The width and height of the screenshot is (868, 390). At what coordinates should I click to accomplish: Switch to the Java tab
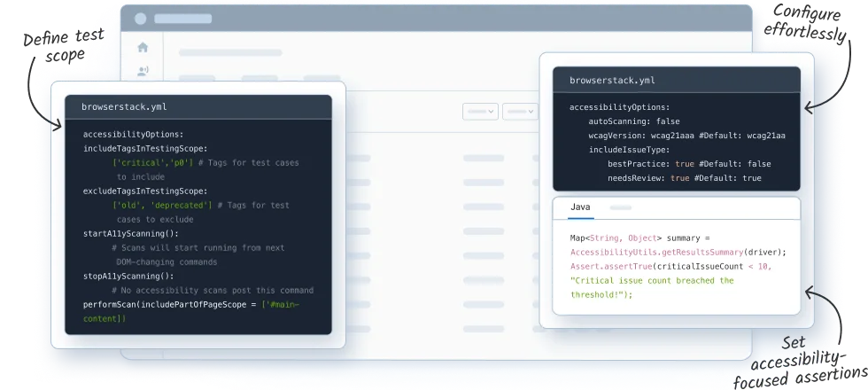click(580, 207)
